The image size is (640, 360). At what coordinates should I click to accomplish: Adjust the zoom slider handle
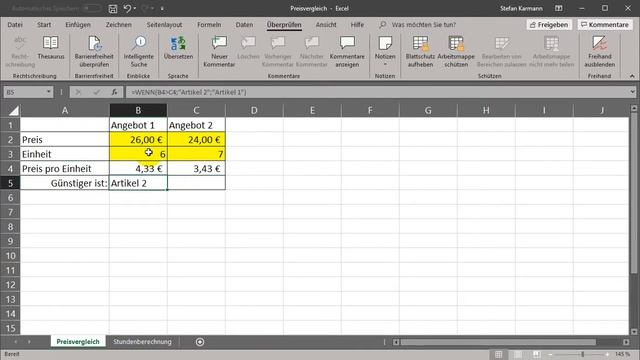point(582,354)
